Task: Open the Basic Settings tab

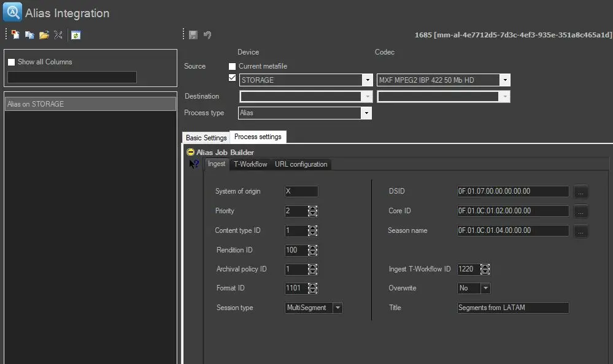Action: pos(206,138)
